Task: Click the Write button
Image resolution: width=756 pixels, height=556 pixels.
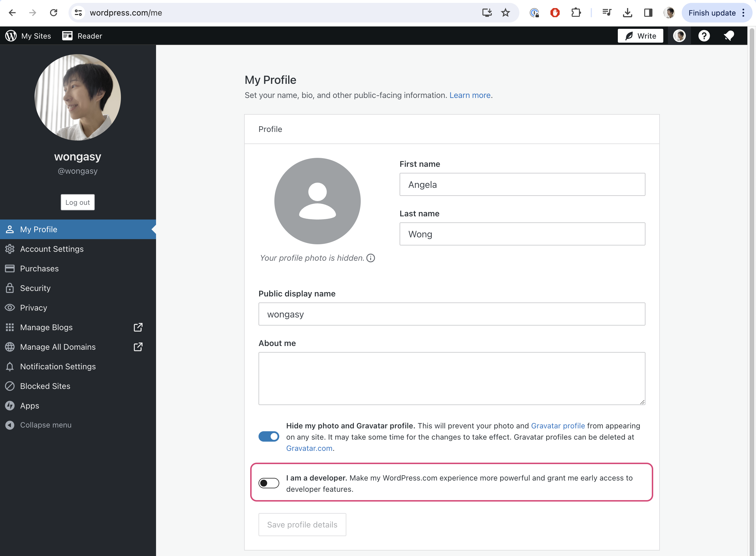Action: pyautogui.click(x=640, y=36)
